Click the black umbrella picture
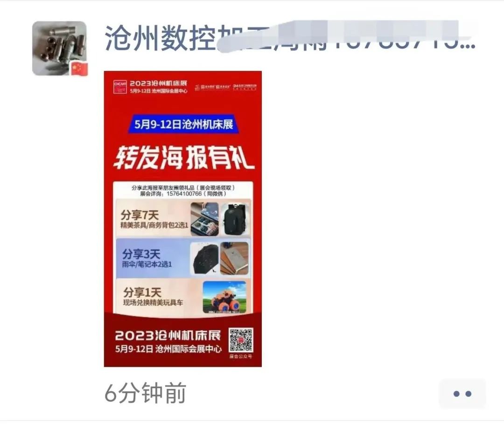 pyautogui.click(x=204, y=259)
